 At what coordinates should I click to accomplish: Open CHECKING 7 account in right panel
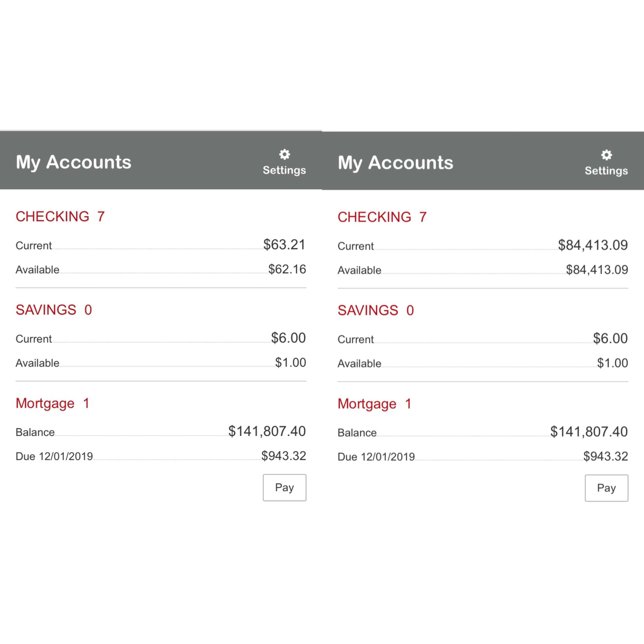[x=382, y=217]
